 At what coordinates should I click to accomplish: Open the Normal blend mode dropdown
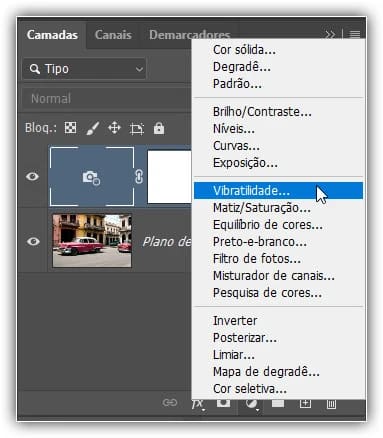pos(107,99)
